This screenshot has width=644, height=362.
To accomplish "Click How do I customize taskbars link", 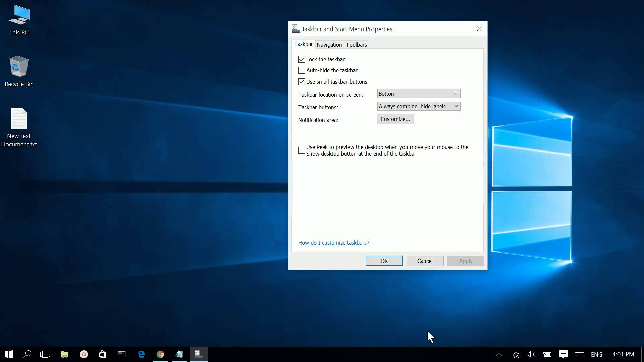I will click(333, 242).
